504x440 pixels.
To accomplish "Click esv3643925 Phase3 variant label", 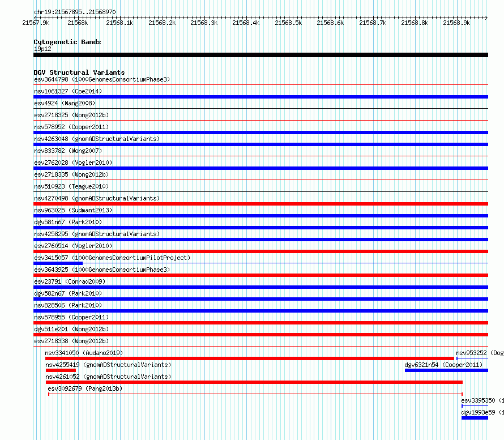I will (x=102, y=270).
